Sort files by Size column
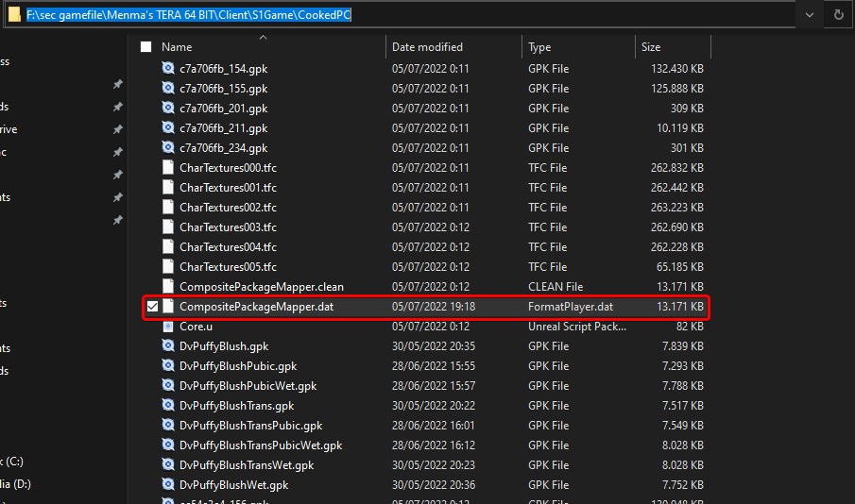 coord(651,46)
